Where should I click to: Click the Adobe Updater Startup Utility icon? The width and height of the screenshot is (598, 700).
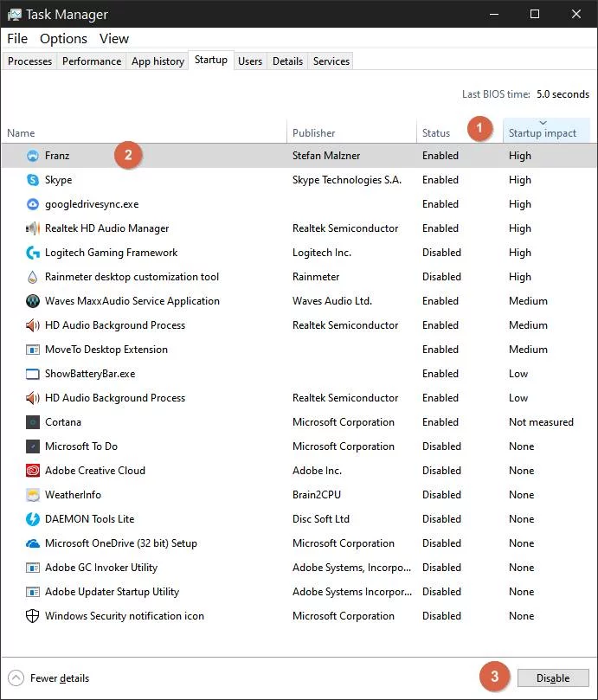click(33, 592)
